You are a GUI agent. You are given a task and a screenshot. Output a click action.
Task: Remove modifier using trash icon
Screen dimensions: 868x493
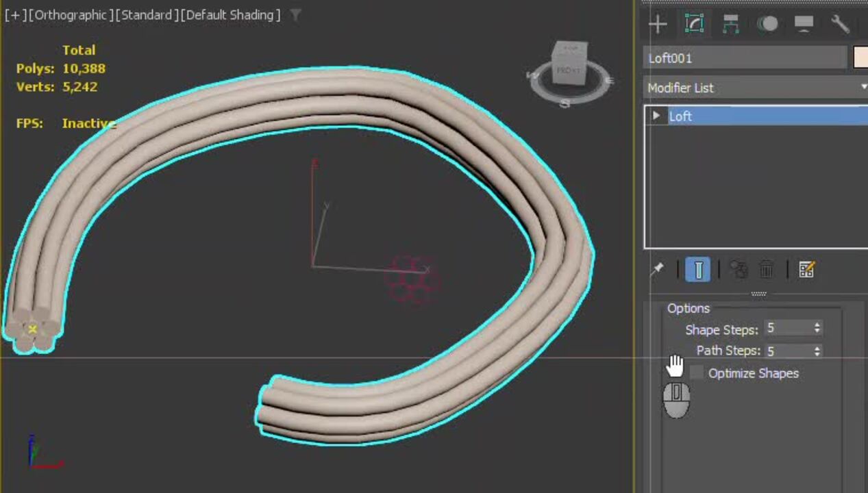767,270
